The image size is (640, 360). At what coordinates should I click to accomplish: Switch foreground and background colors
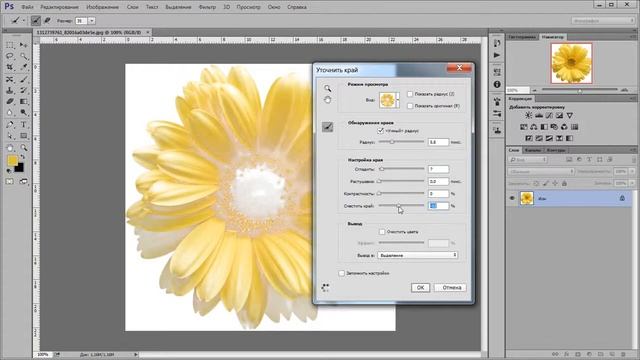click(x=22, y=157)
